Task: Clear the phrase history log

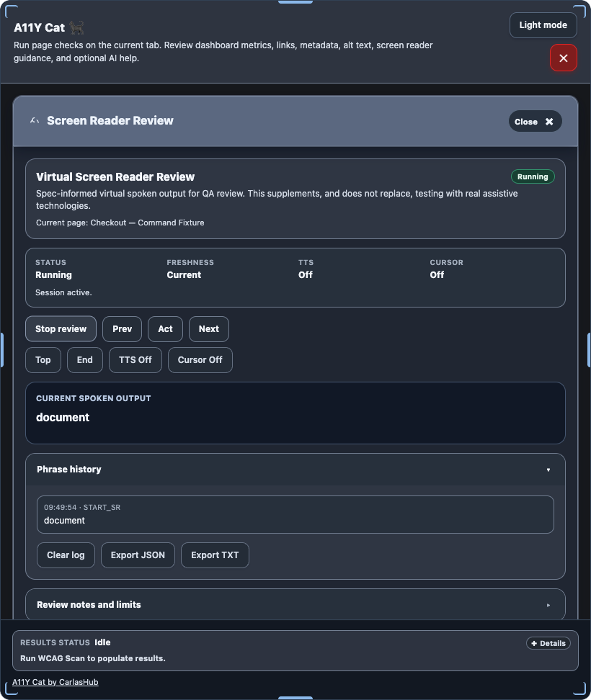Action: tap(66, 555)
